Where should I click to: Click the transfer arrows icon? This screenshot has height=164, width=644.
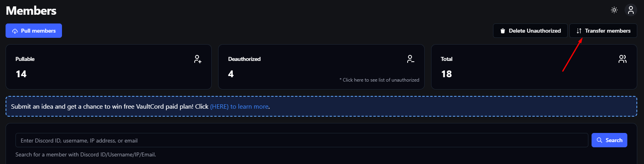579,31
